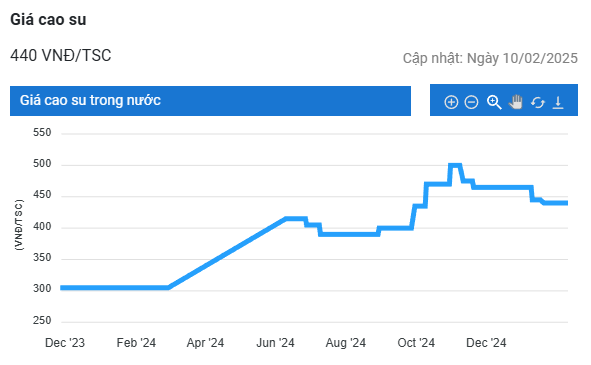Select the magnifier selection zoom tool

coord(494,102)
